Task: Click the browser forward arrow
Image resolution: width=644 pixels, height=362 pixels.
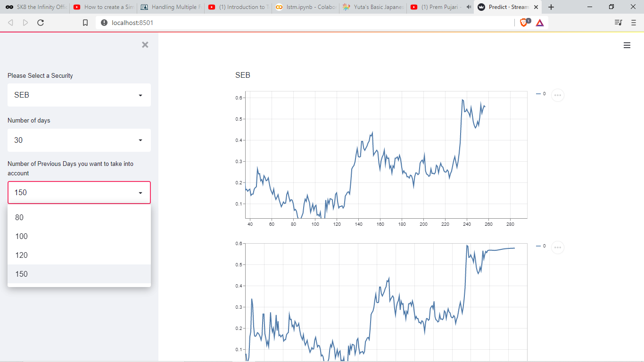Action: pyautogui.click(x=25, y=23)
